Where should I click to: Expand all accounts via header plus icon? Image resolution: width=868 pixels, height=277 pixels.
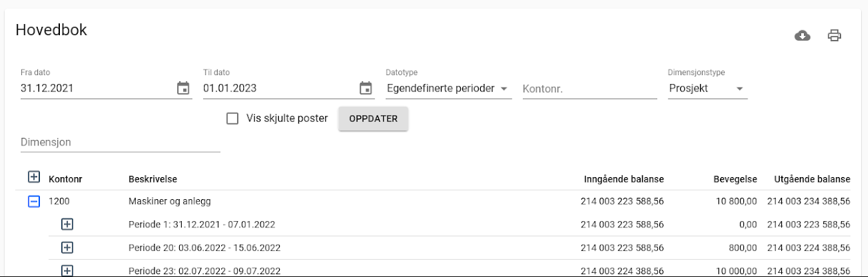coord(34,177)
